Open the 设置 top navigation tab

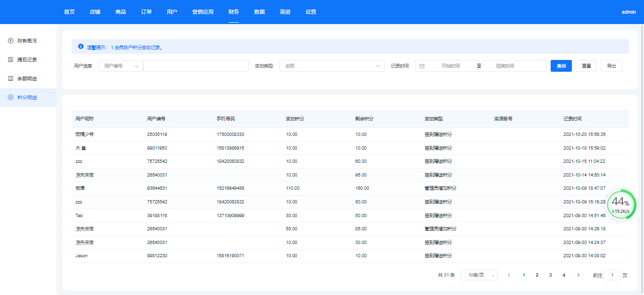(x=311, y=12)
